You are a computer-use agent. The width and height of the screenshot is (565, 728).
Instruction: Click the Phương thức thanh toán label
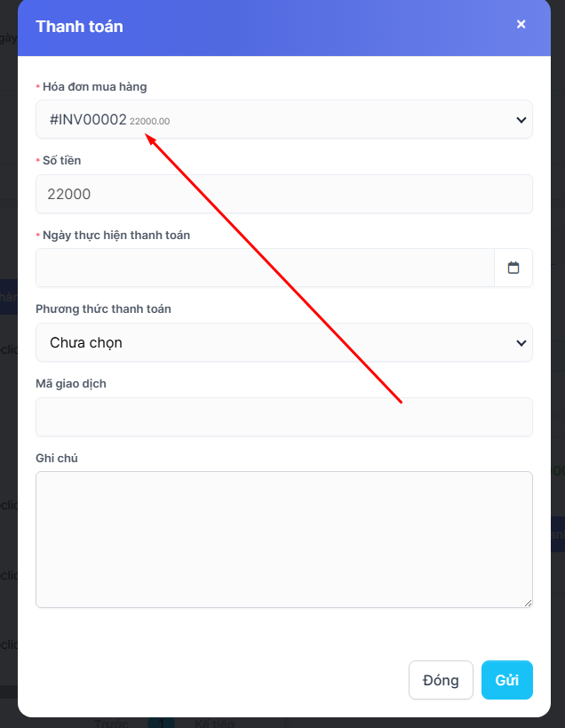coord(103,309)
